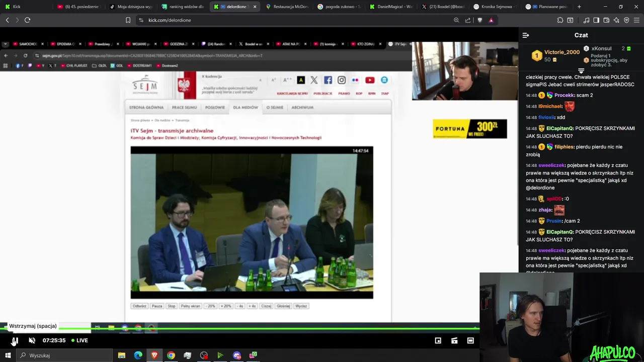Image resolution: width=644 pixels, height=362 pixels.
Task: Switch to 'ranking widzów' tab
Action: click(x=183, y=7)
